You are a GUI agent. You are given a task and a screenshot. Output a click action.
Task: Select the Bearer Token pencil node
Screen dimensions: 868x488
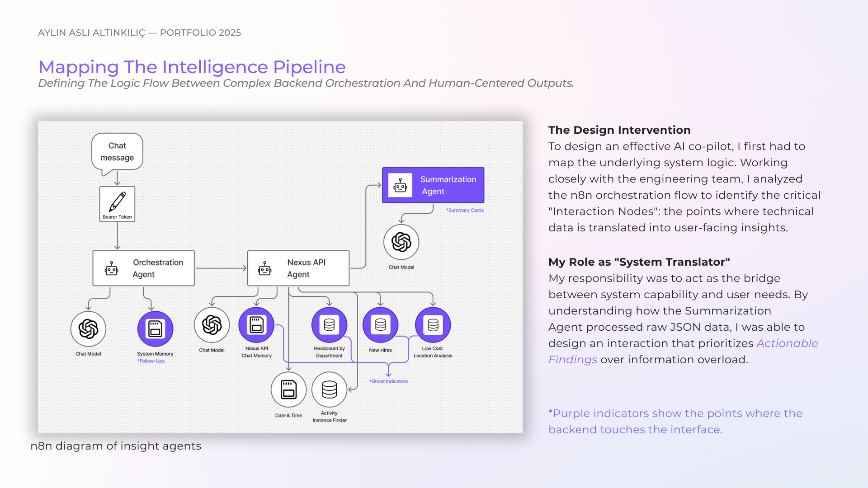117,204
